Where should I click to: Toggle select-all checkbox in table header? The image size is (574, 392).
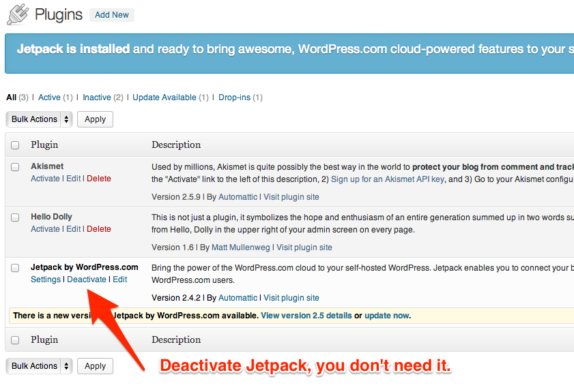pos(15,145)
